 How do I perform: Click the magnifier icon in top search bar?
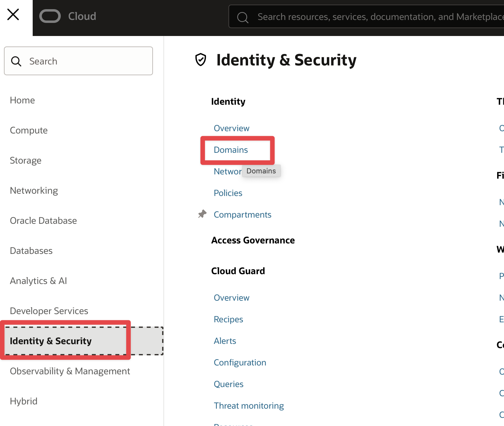click(x=243, y=17)
